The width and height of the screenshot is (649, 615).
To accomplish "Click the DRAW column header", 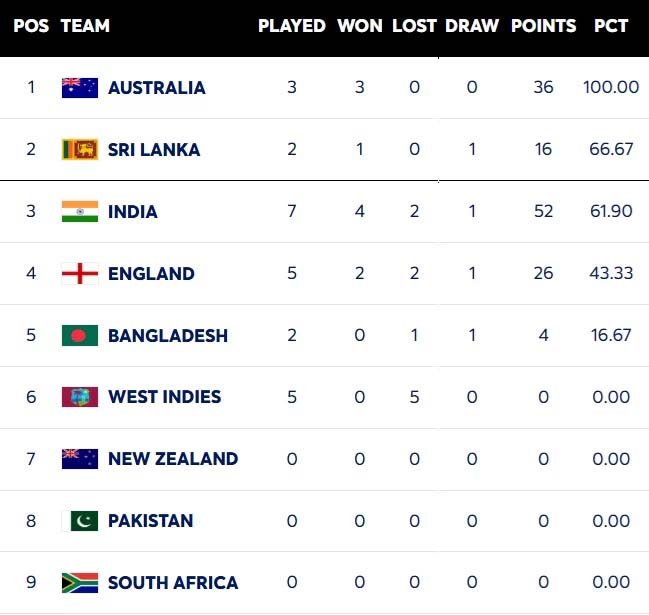I will tap(472, 26).
